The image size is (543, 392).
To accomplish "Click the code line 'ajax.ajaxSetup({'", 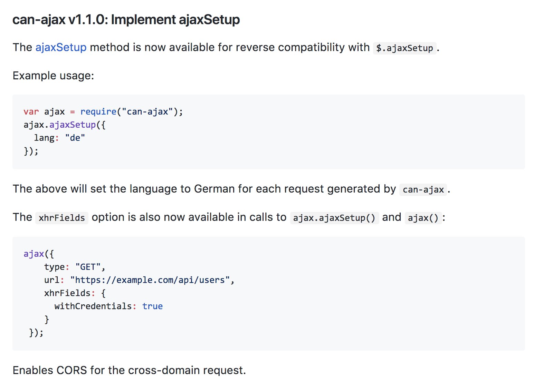I will [x=65, y=125].
